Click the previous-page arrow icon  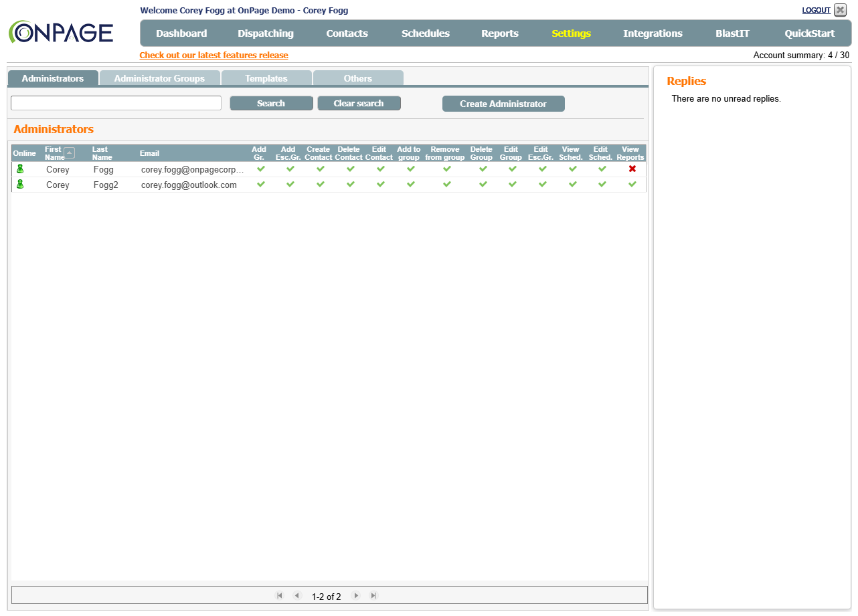pyautogui.click(x=297, y=595)
